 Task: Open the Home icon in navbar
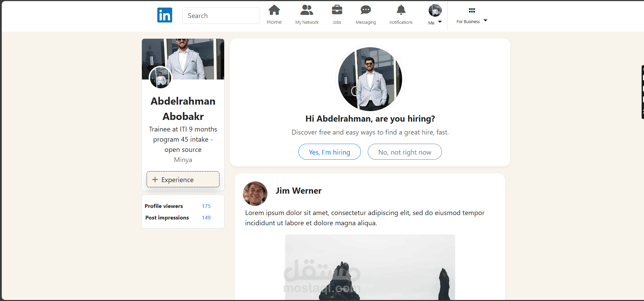coord(274,10)
